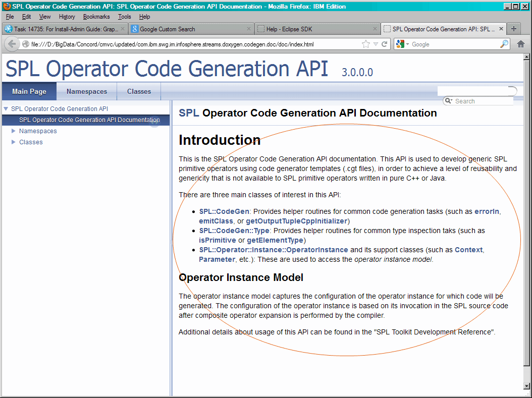Click the page scrollbar up arrow

click(526, 57)
